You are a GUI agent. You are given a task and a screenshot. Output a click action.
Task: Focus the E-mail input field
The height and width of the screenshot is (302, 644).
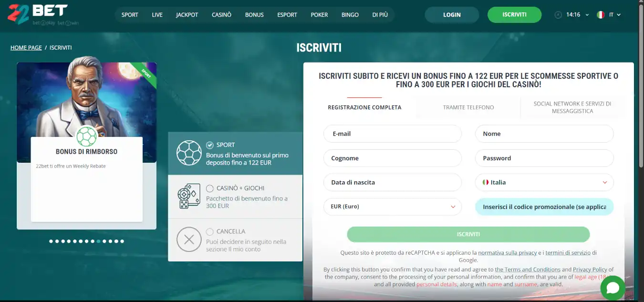coord(393,134)
